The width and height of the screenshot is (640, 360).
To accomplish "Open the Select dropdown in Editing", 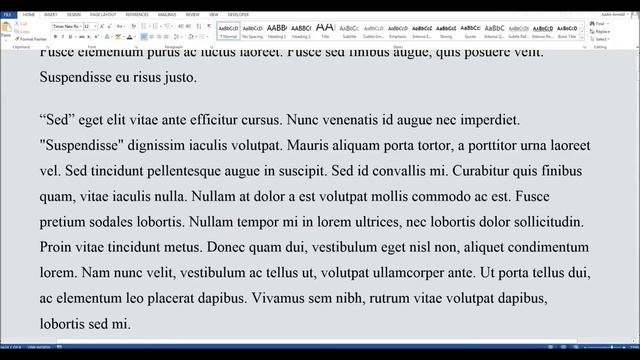I will click(x=599, y=39).
